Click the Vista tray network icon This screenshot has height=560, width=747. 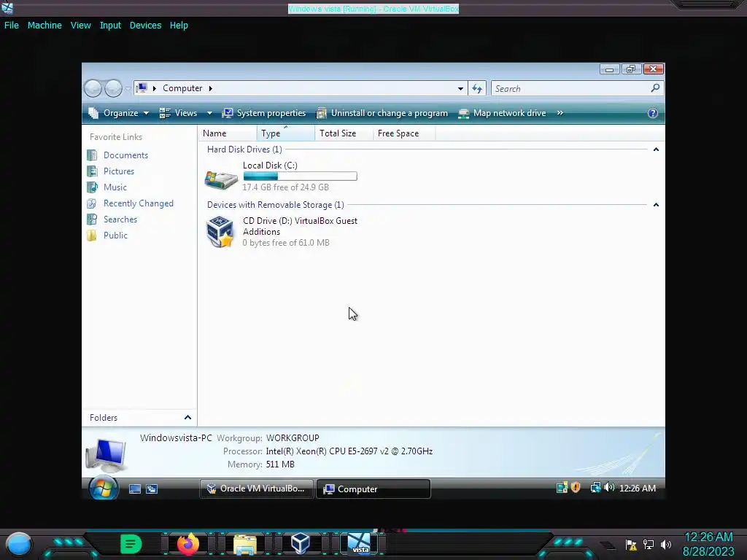point(595,488)
